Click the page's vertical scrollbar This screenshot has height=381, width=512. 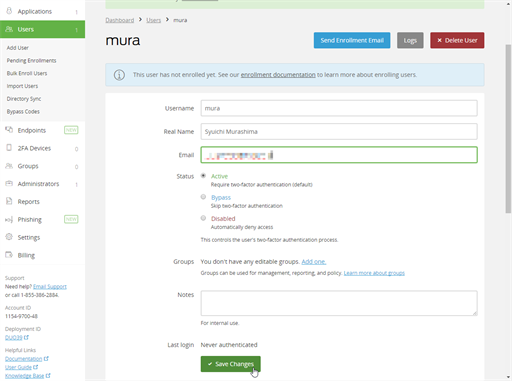(508, 128)
